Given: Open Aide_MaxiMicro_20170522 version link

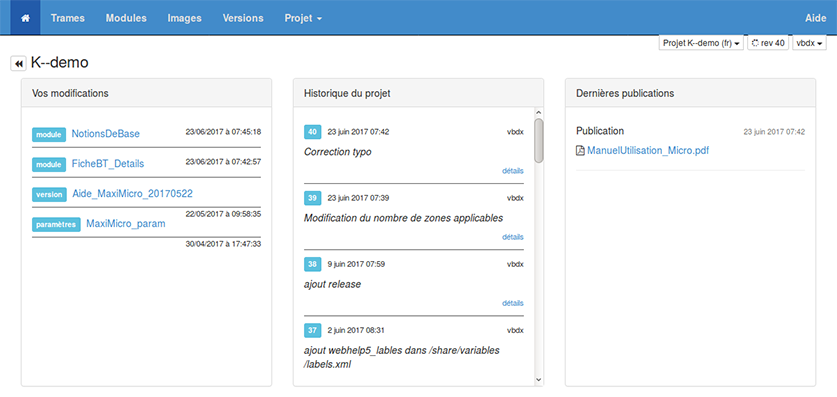Looking at the screenshot, I should click(132, 194).
